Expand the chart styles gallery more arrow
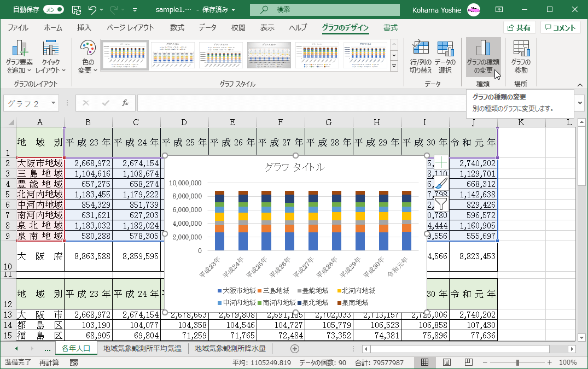Image resolution: width=588 pixels, height=369 pixels. (x=394, y=66)
